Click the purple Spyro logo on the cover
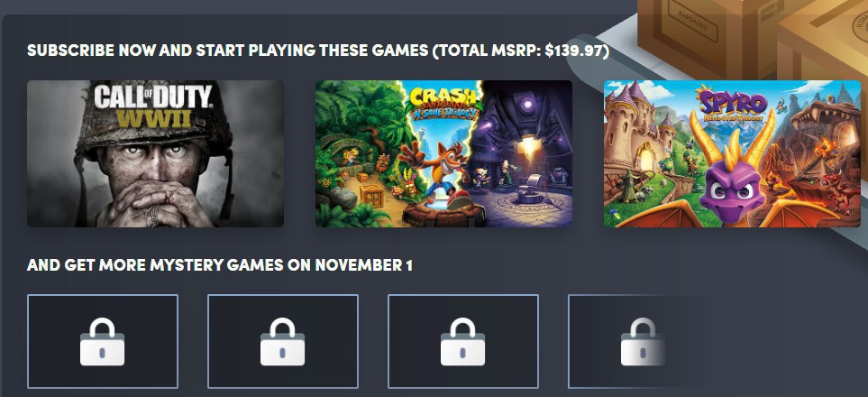The width and height of the screenshot is (868, 397). [x=734, y=101]
